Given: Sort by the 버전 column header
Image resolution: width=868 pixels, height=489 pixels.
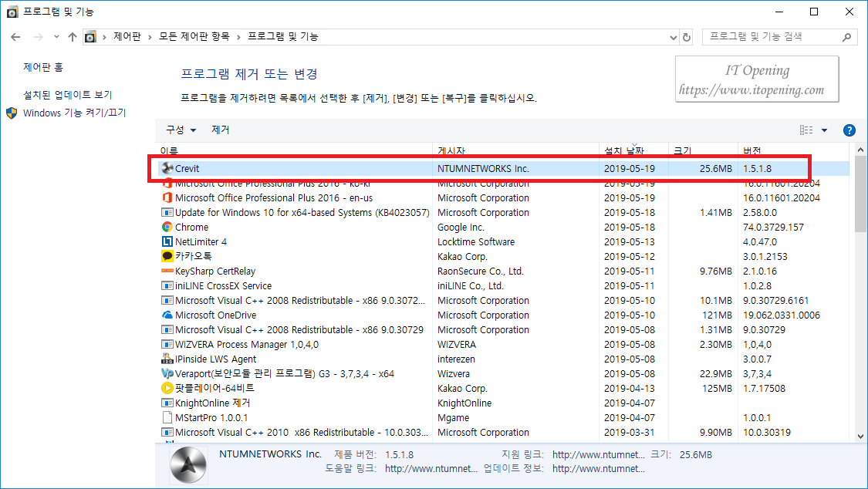Looking at the screenshot, I should click(x=751, y=150).
